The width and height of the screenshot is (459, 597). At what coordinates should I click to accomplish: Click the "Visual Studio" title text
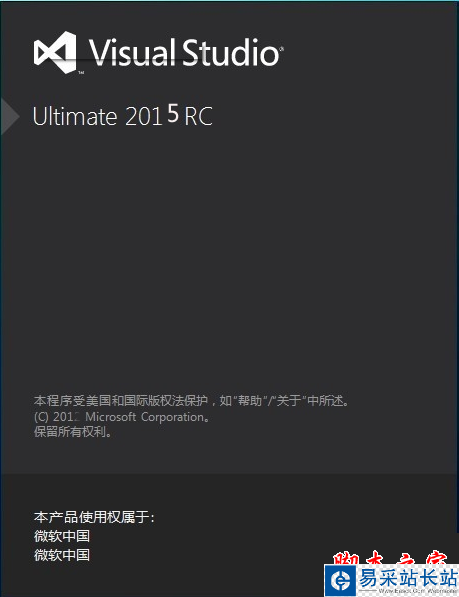(184, 52)
